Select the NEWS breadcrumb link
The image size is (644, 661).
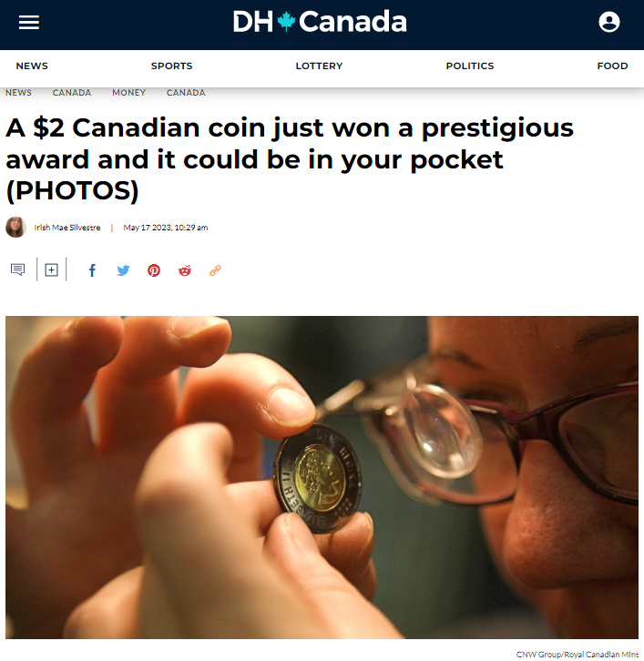coord(18,92)
